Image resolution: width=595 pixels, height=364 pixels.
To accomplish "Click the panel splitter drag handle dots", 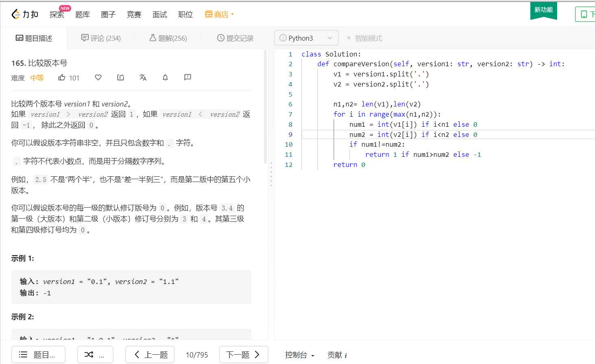I will pyautogui.click(x=271, y=174).
